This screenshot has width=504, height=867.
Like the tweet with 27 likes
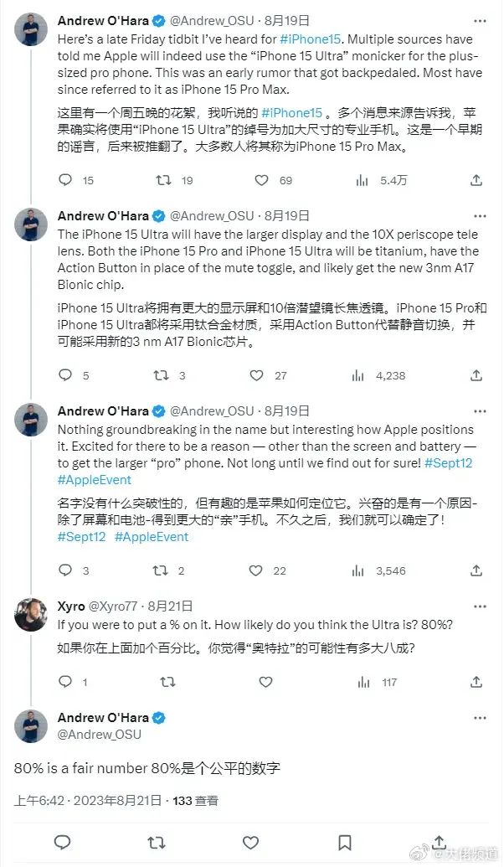pos(262,375)
